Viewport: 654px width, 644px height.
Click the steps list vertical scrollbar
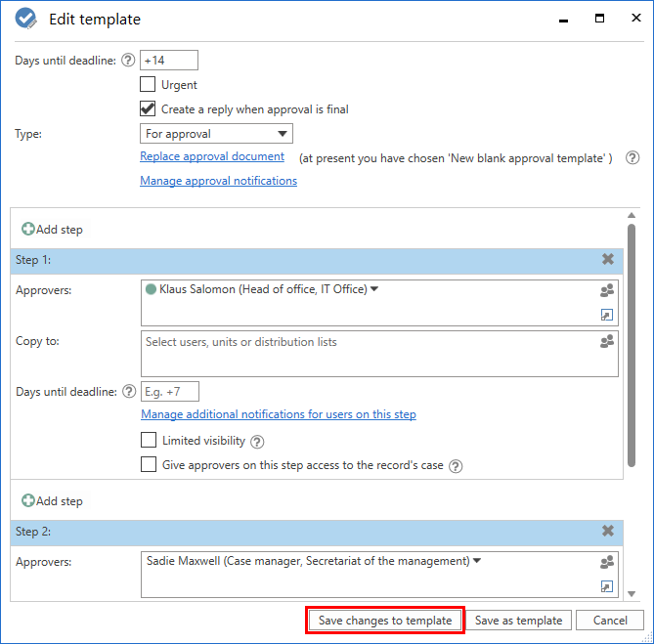(x=632, y=342)
